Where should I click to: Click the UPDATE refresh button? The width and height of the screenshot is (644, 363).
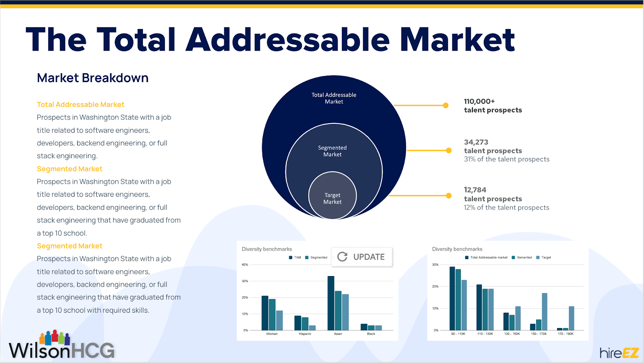361,257
